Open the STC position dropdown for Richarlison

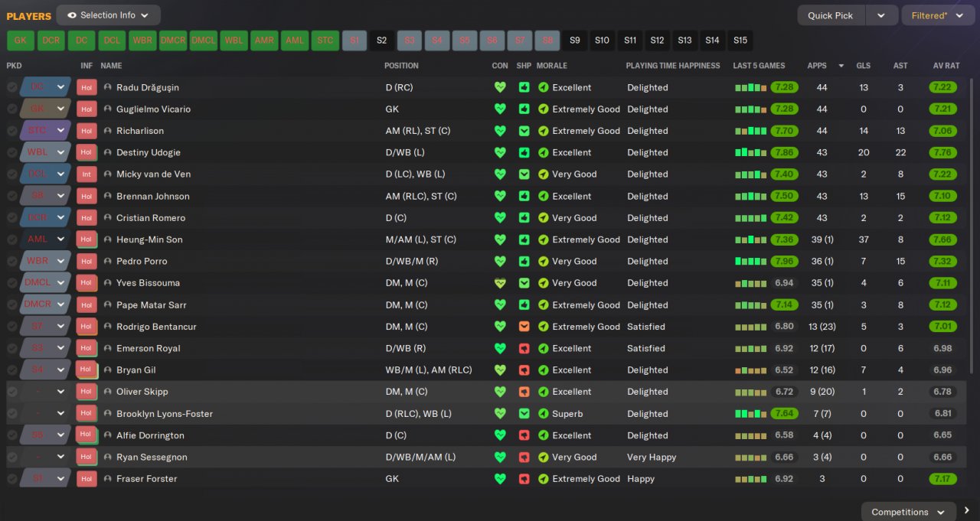(x=60, y=131)
